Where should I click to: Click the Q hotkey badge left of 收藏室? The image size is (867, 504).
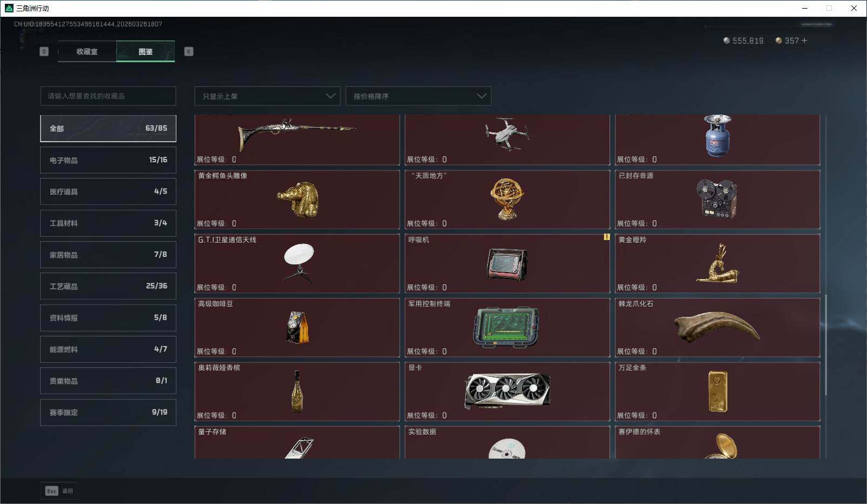(44, 51)
